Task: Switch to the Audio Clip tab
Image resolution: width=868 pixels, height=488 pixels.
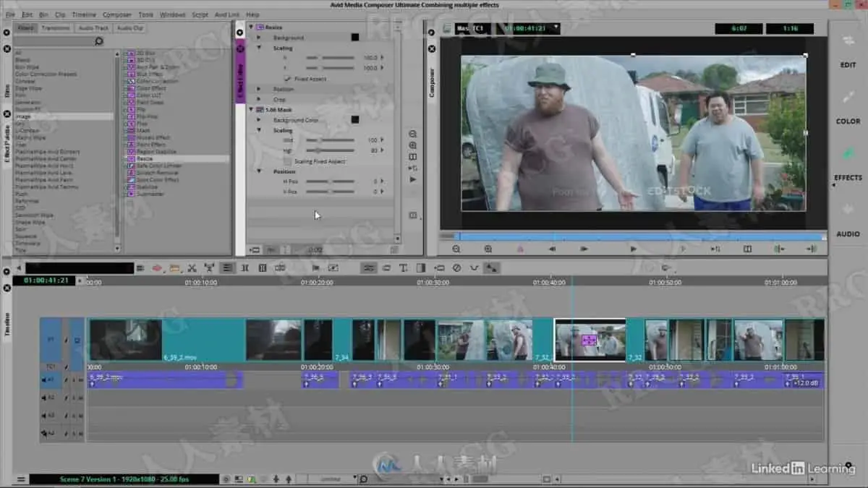Action: (131, 28)
